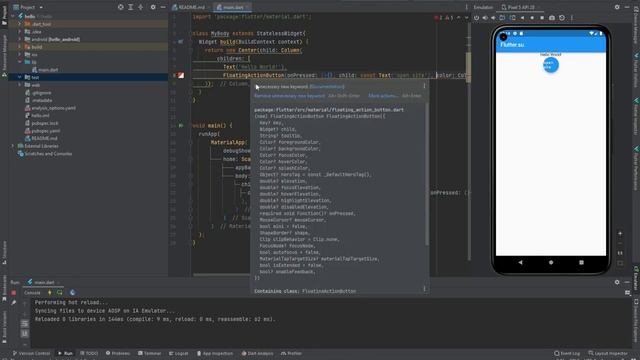Expand the web folder
This screenshot has height=360, width=640.
(20, 85)
